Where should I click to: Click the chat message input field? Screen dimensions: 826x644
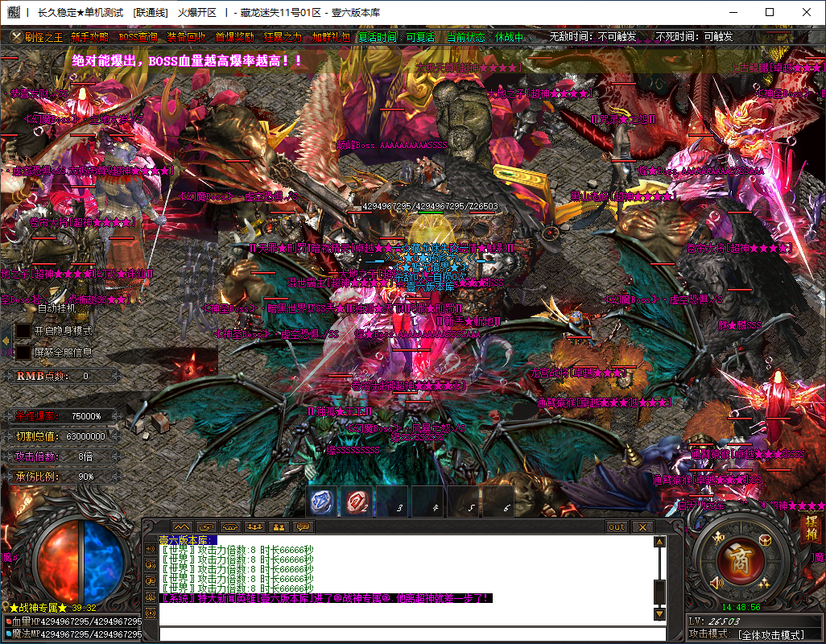coord(412,634)
